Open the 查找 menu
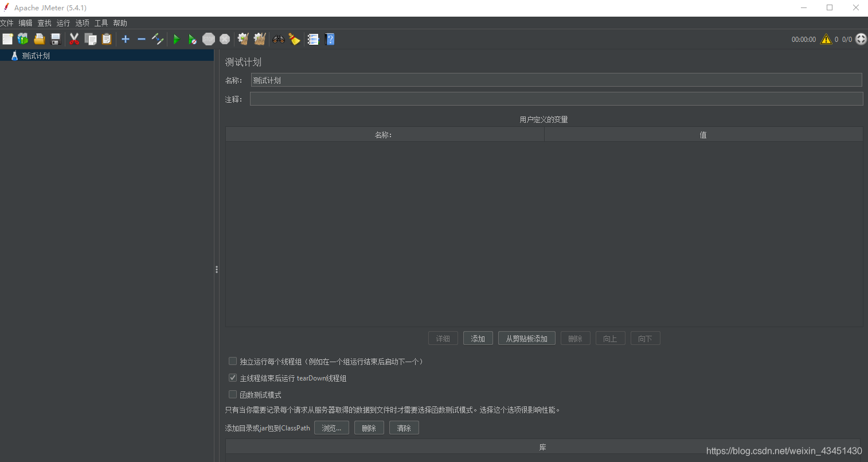The image size is (868, 462). click(44, 23)
